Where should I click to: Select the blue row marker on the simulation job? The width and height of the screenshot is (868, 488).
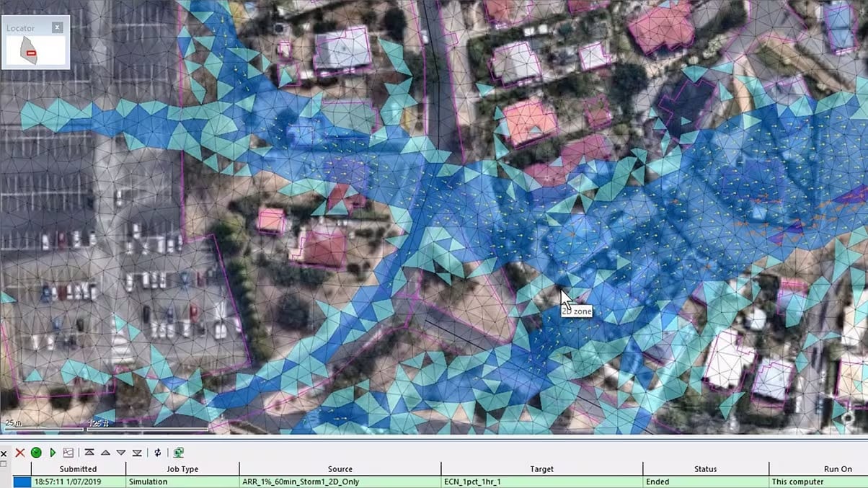[22, 482]
